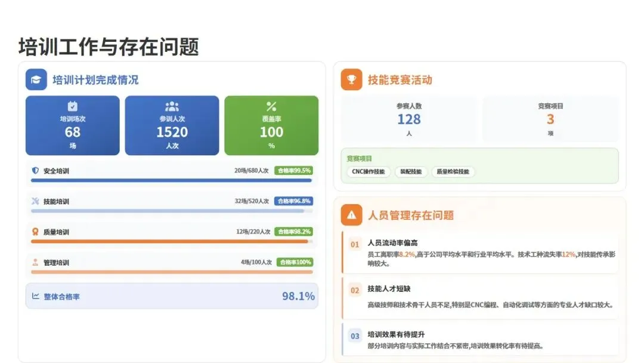
Task: Click the 合格率100% badge
Action: (295, 262)
